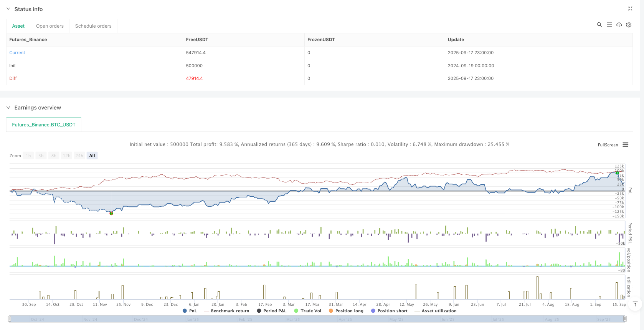Image resolution: width=644 pixels, height=330 pixels.
Task: Switch to the Schedule orders tab
Action: [93, 26]
